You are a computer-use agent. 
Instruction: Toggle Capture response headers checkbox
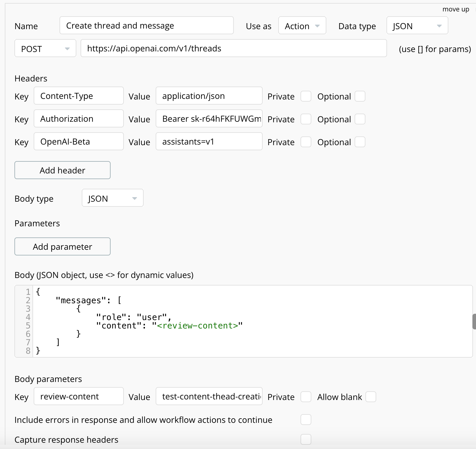[x=306, y=440]
